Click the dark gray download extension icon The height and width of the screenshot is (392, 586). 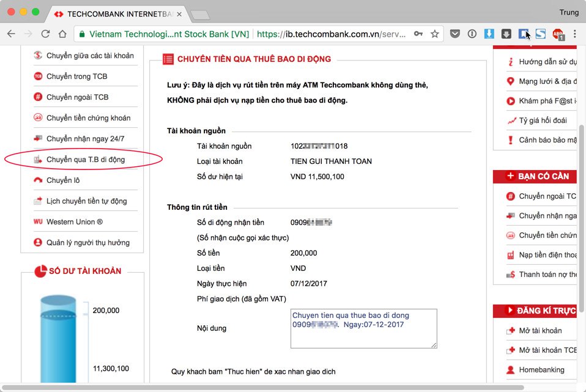[506, 34]
